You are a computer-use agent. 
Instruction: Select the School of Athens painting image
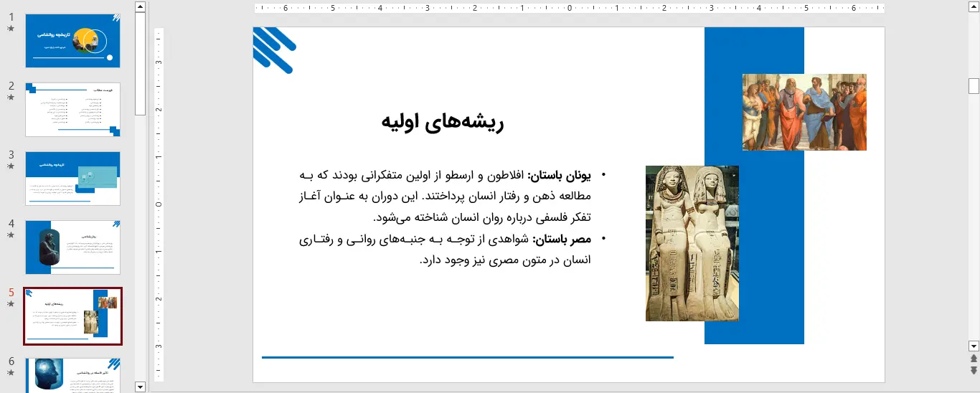point(804,112)
